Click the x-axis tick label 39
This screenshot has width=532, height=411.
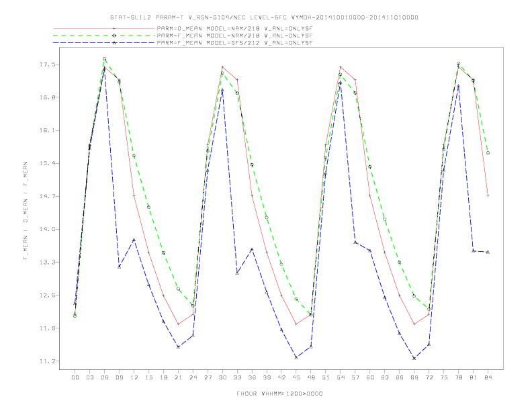point(267,377)
